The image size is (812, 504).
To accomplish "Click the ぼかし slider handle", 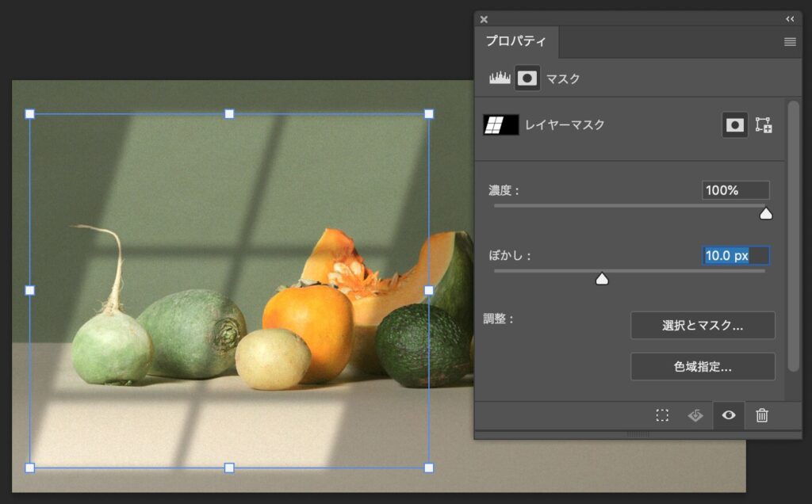I will point(602,279).
